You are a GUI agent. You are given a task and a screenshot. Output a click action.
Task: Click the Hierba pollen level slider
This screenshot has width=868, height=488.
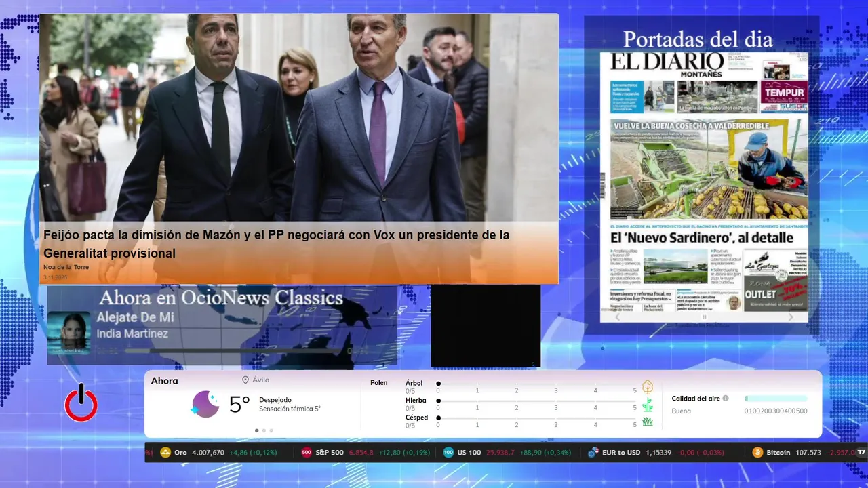(x=536, y=401)
